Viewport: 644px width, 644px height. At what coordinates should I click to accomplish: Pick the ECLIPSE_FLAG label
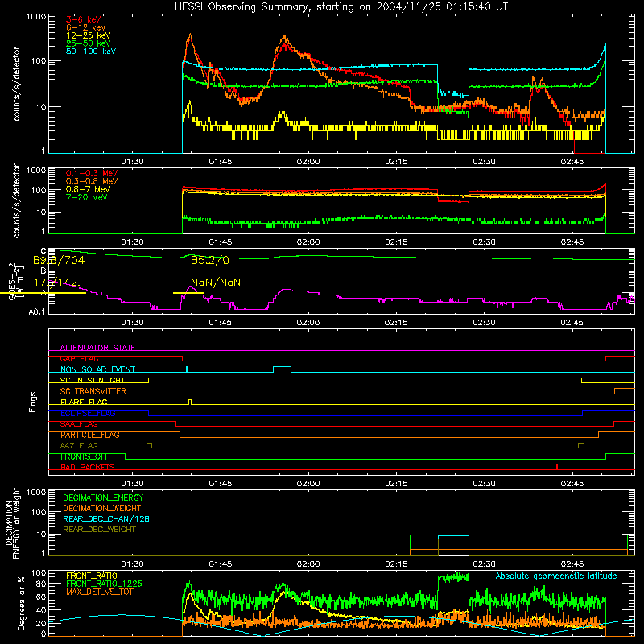point(88,413)
